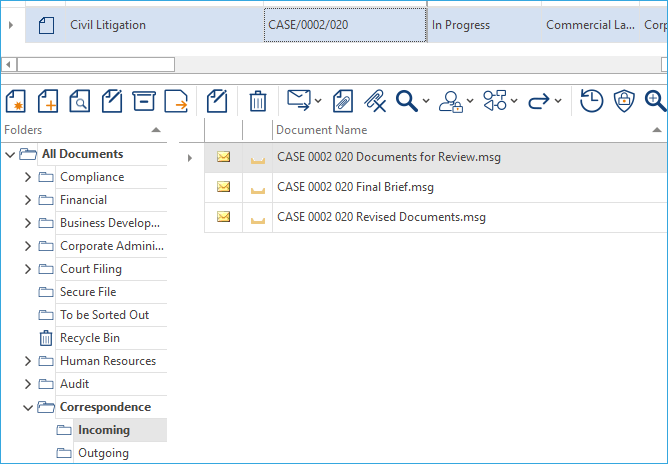Image resolution: width=668 pixels, height=464 pixels.
Task: Expand the Audit folder arrow
Action: (28, 384)
